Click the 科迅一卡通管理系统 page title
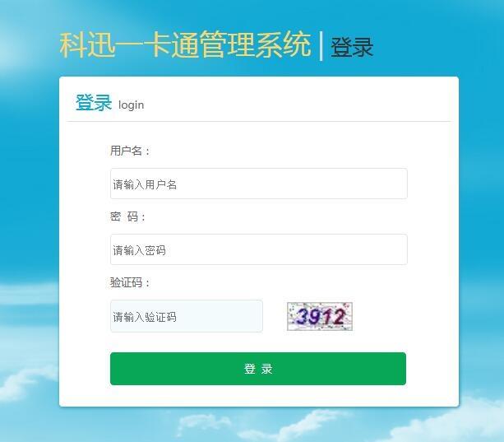This screenshot has width=504, height=442. pyautogui.click(x=186, y=44)
